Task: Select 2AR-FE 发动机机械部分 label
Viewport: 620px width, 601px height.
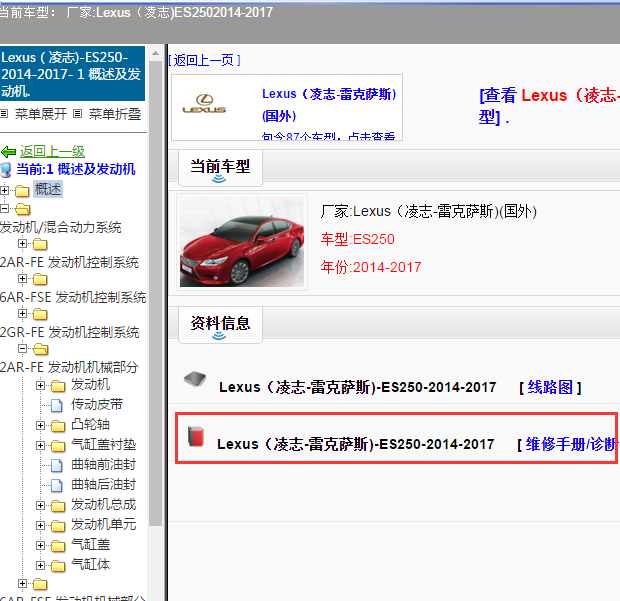Action: coord(69,367)
